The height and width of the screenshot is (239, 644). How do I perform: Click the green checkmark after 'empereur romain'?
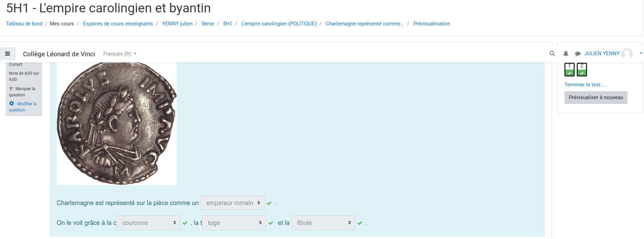click(269, 203)
